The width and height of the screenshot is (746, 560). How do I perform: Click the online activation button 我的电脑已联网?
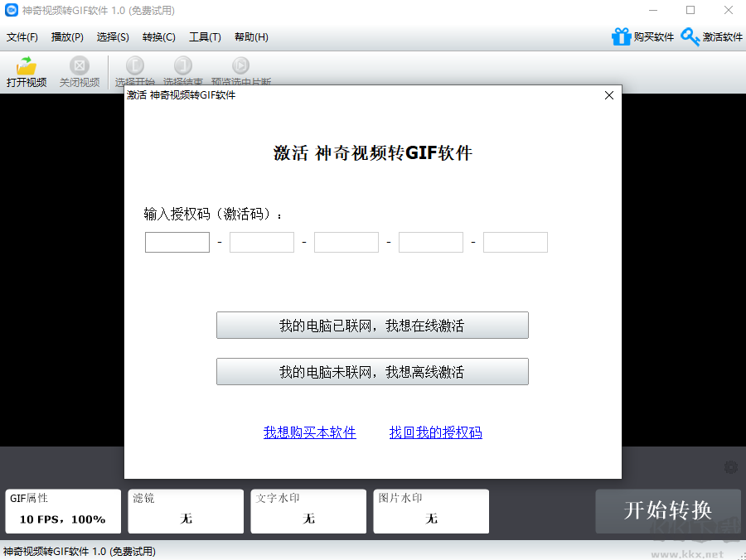point(372,325)
